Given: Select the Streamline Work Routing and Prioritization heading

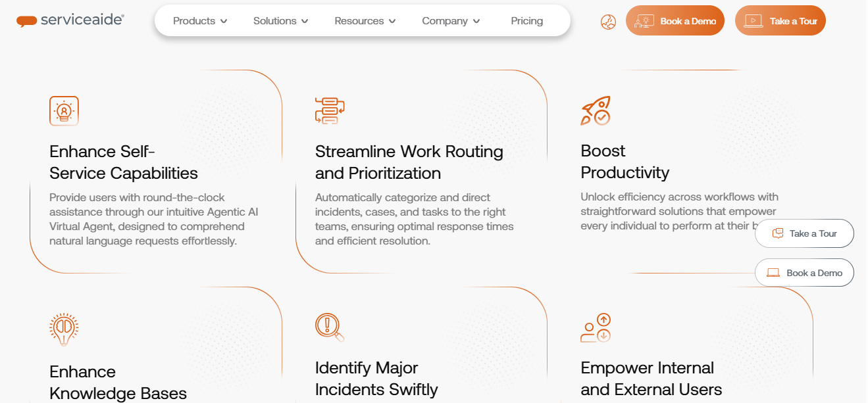Looking at the screenshot, I should click(409, 162).
